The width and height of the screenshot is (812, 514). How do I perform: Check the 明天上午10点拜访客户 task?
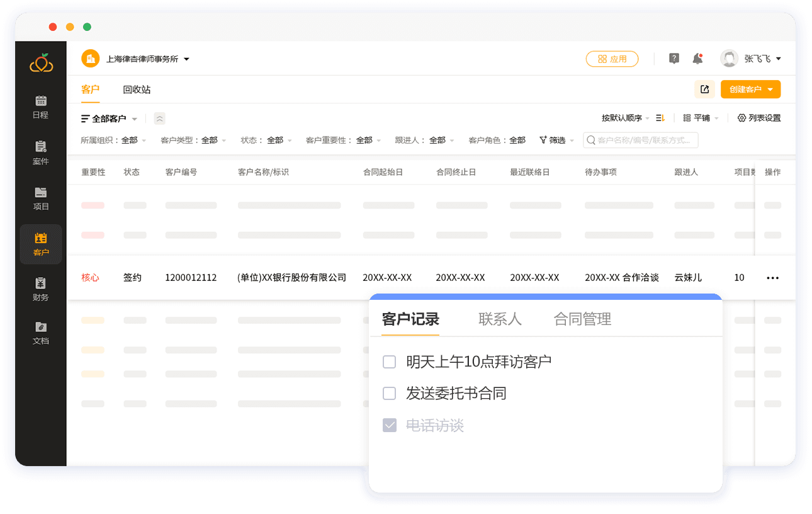click(x=390, y=362)
